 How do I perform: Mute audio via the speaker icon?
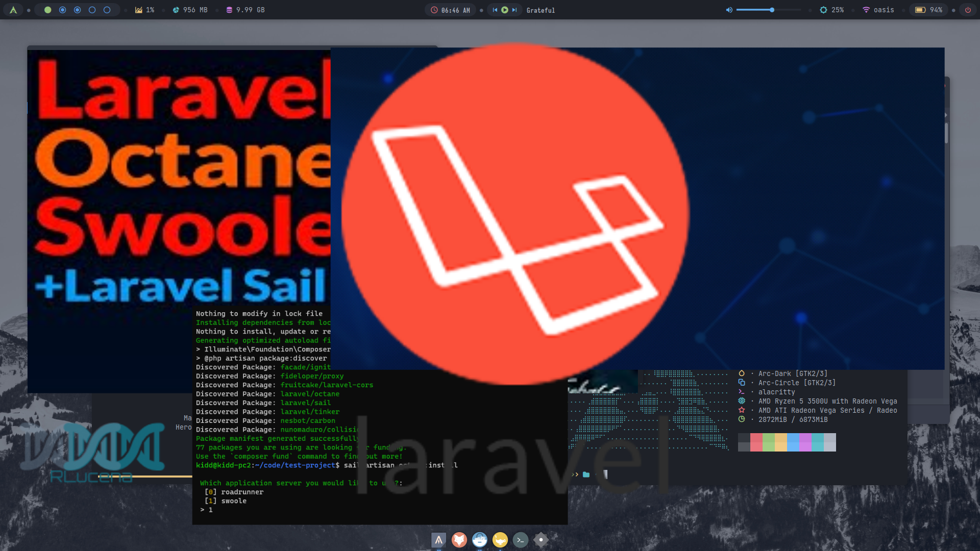point(729,10)
